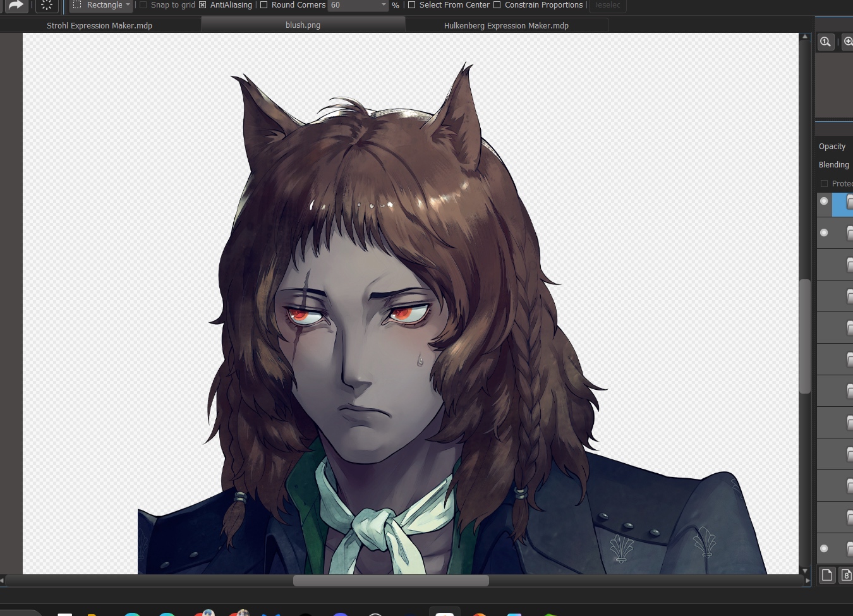Screen dimensions: 853x616
Task: Click the horizontal canvas scrollbar thumb
Action: click(x=390, y=581)
